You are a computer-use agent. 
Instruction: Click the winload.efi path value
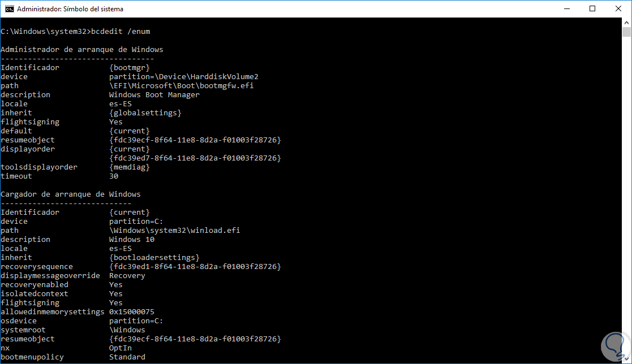coord(174,231)
